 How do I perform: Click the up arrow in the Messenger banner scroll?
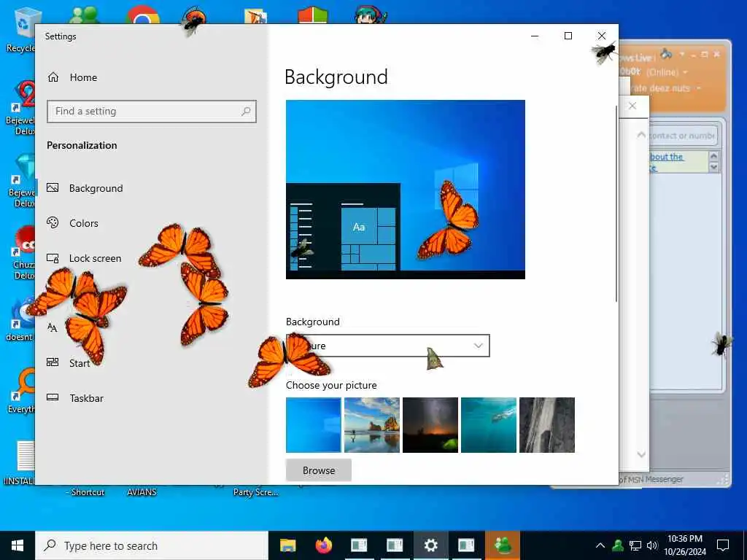[x=713, y=156]
